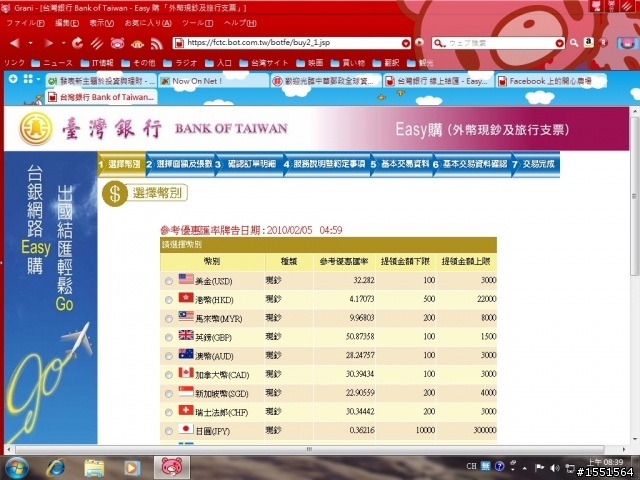Open the 表示(V) menu

tap(102, 23)
